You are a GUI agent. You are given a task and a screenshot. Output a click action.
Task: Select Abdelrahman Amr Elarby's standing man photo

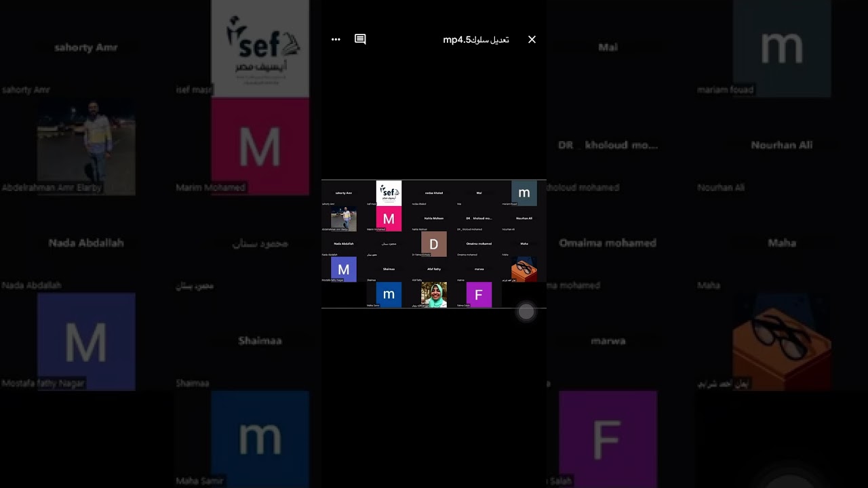pos(344,219)
